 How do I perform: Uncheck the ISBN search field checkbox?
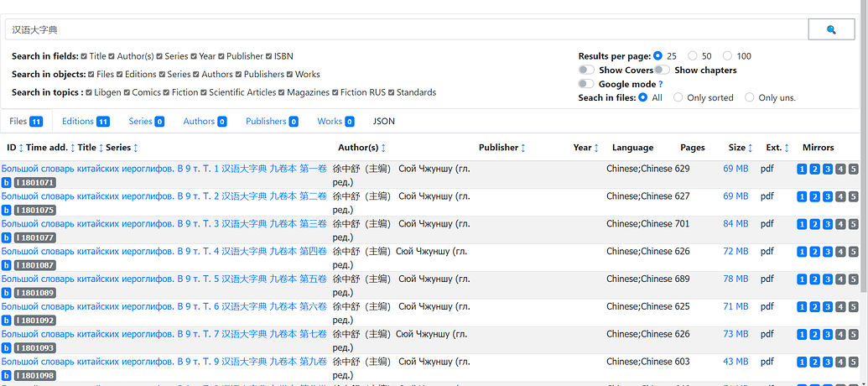coord(268,56)
